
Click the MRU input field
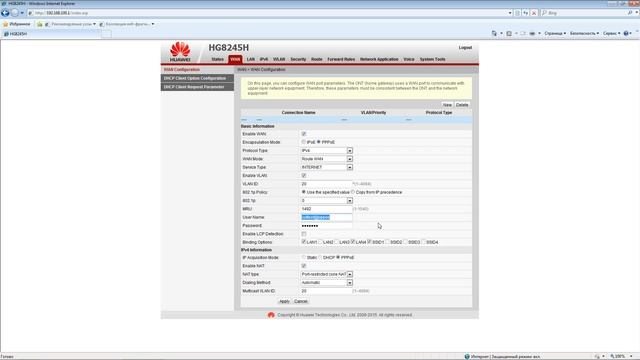tap(326, 209)
